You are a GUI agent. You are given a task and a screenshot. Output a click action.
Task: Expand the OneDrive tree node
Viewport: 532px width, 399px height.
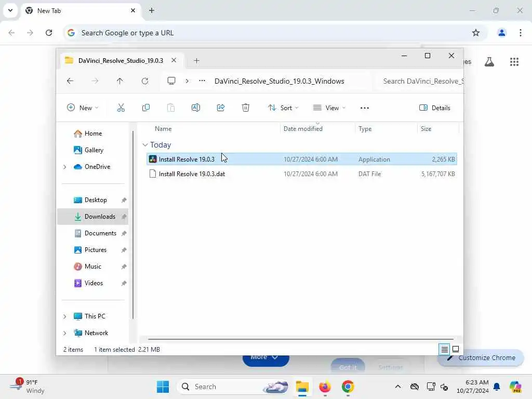pyautogui.click(x=64, y=167)
